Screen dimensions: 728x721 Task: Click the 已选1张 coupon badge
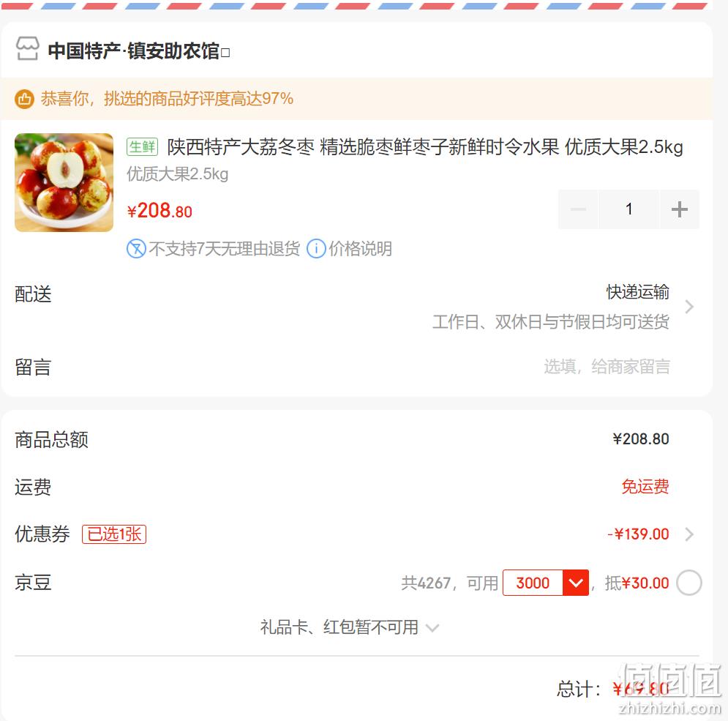click(114, 534)
